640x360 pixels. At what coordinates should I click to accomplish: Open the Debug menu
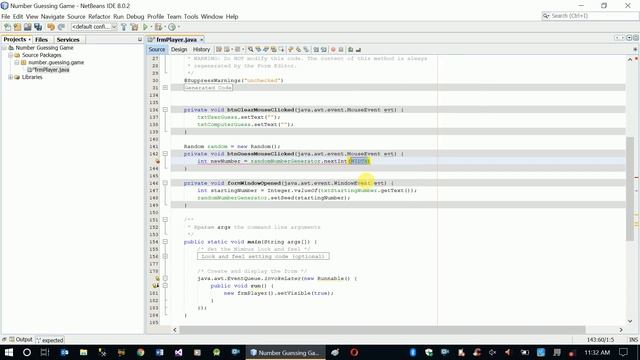(135, 17)
